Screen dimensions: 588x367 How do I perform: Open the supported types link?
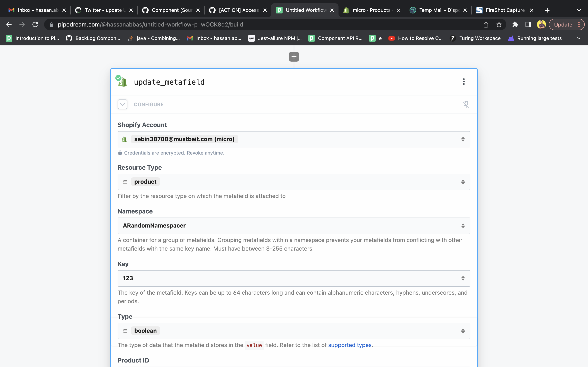pyautogui.click(x=350, y=345)
